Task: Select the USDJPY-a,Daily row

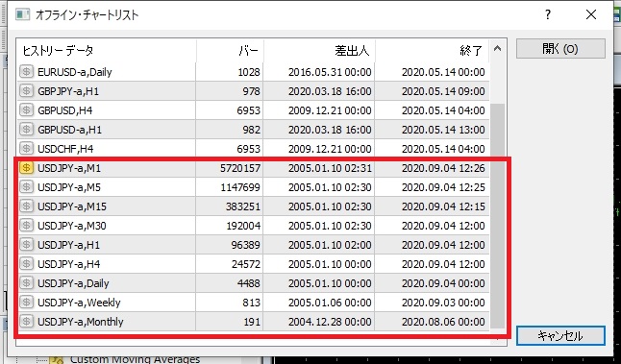Action: 253,283
